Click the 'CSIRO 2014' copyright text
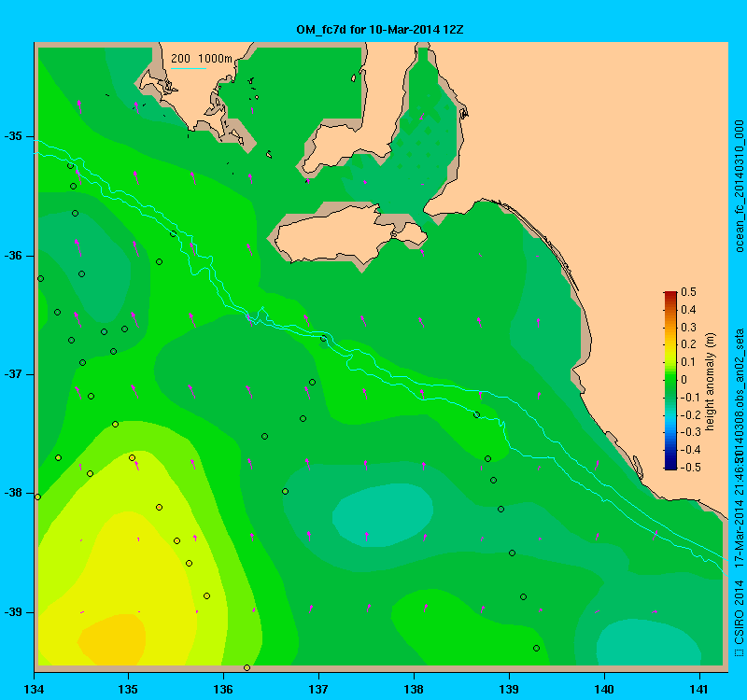This screenshot has height=700, width=747. point(739,611)
